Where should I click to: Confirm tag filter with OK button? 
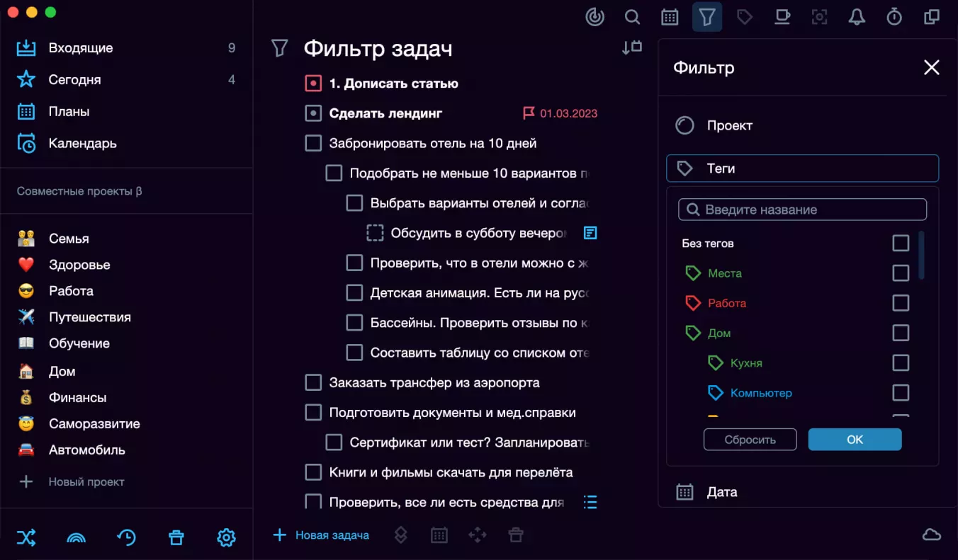pos(855,440)
